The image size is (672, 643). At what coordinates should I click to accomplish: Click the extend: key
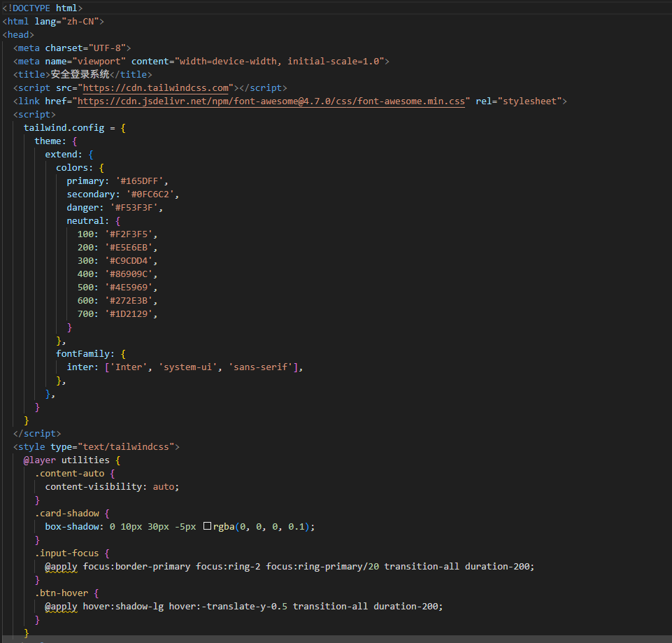64,155
